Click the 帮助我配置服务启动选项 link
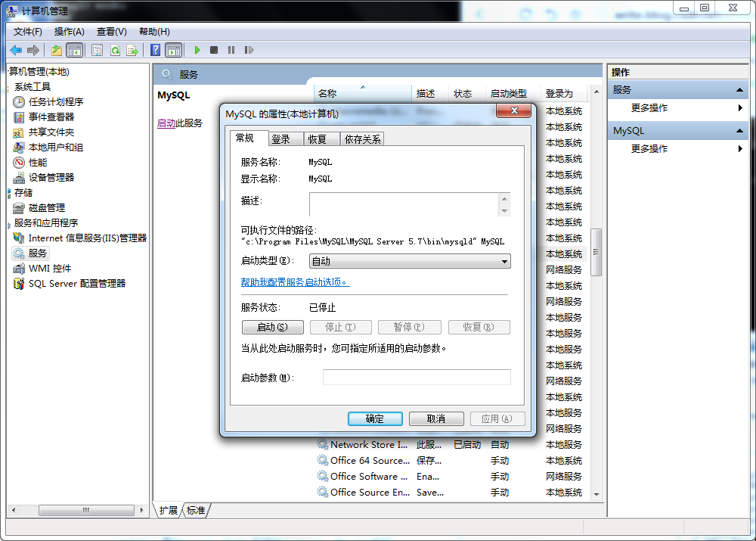Image resolution: width=756 pixels, height=541 pixels. (x=295, y=281)
